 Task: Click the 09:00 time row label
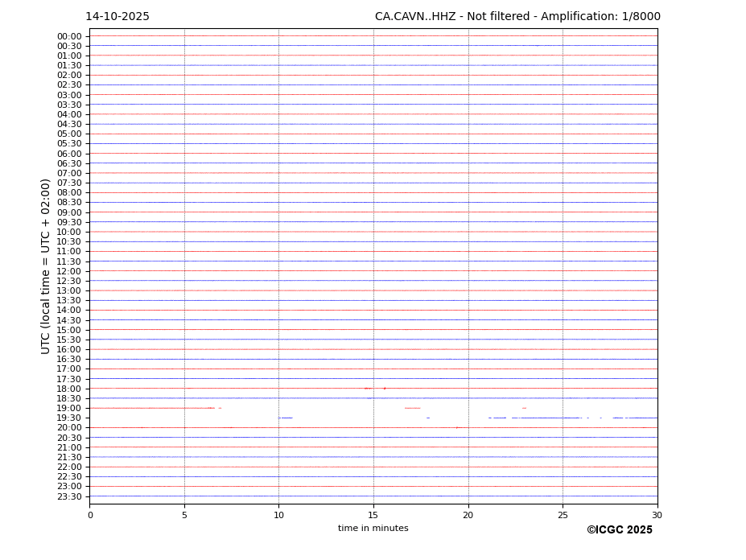[69, 212]
